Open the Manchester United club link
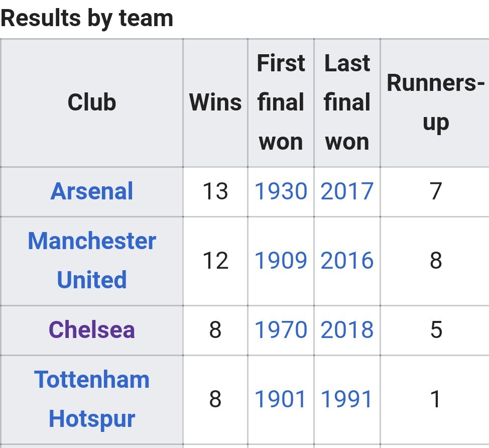The height and width of the screenshot is (448, 489). tap(92, 260)
